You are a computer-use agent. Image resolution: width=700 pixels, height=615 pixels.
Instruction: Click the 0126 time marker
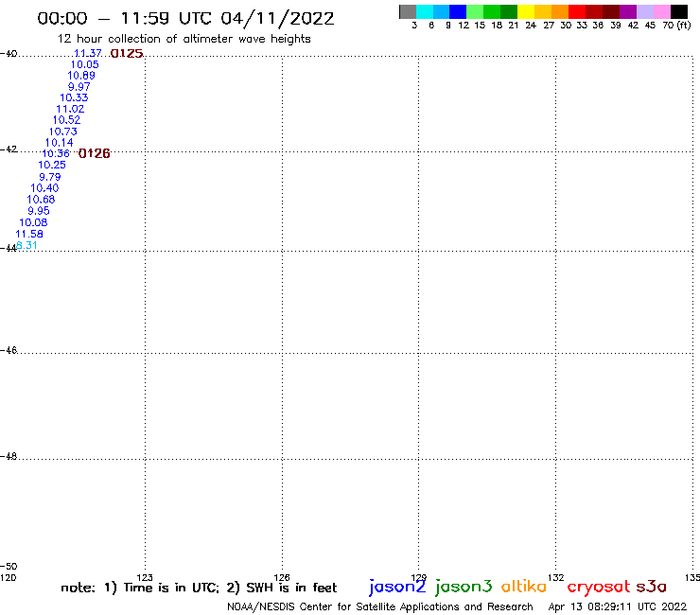point(95,153)
